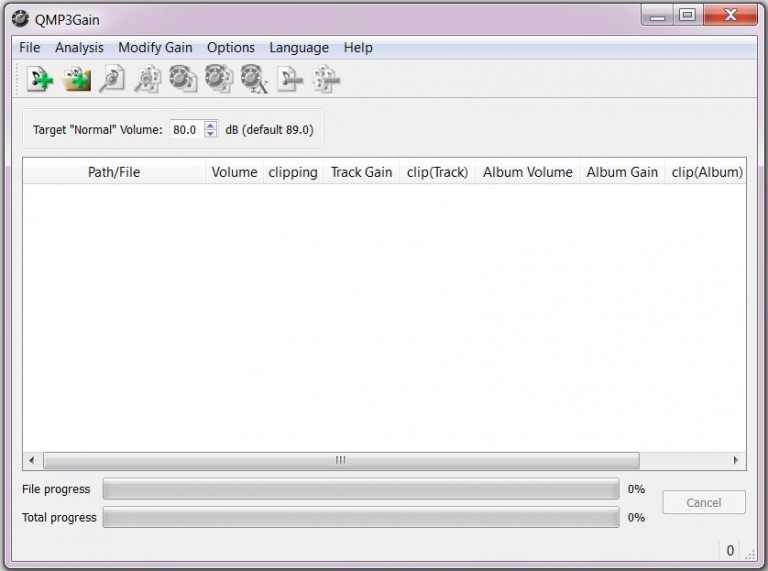This screenshot has width=768, height=571.
Task: Open the Analysis menu
Action: tap(79, 48)
